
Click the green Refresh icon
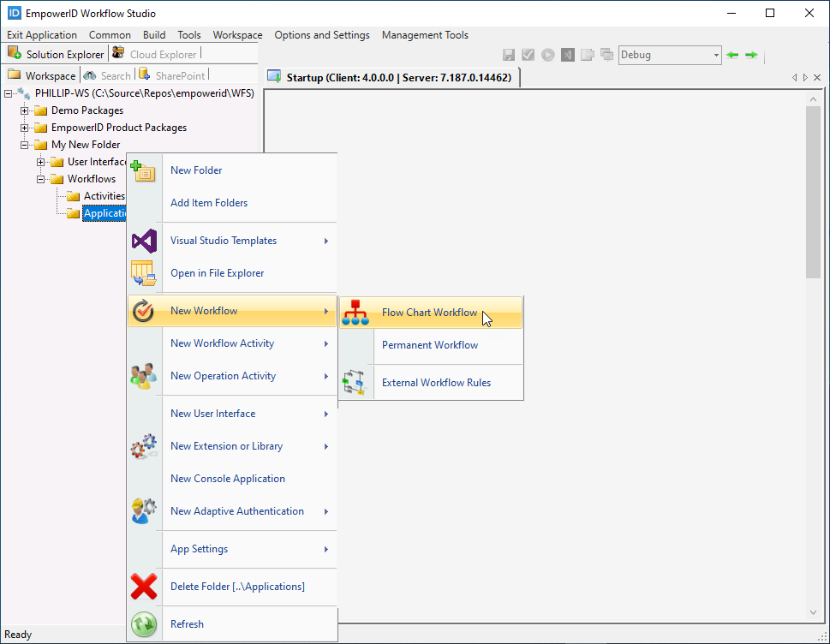(x=143, y=623)
